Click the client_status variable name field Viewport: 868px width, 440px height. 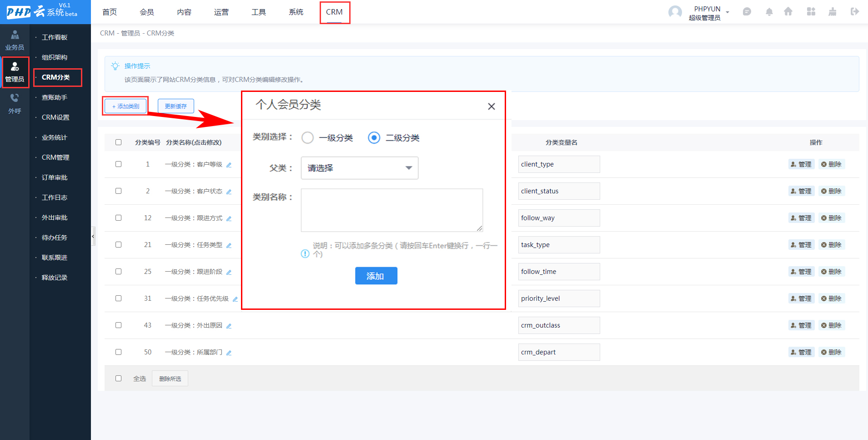pos(559,191)
